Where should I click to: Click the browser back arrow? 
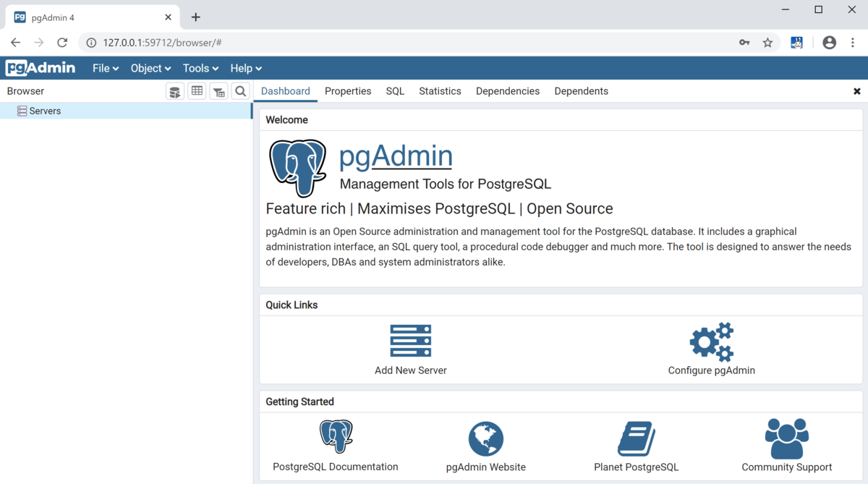(x=16, y=43)
